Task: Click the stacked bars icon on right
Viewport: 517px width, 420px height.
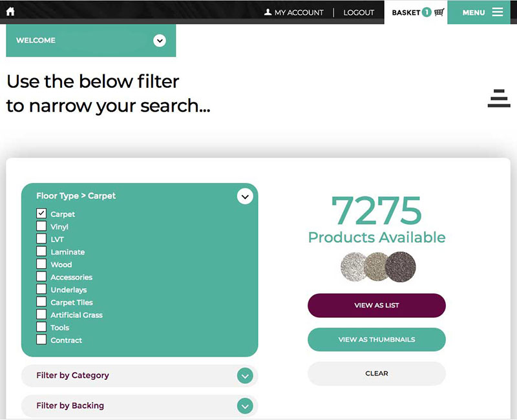Action: coord(499,98)
